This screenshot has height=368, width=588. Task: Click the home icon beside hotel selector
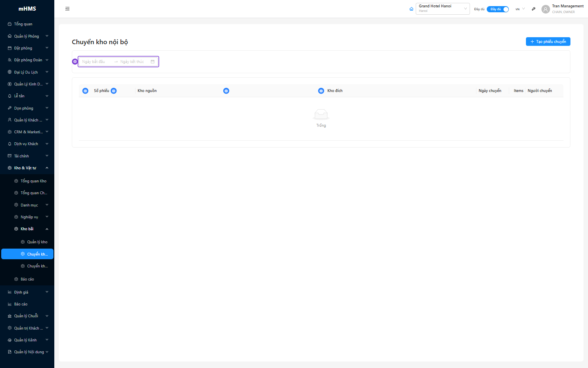[411, 9]
